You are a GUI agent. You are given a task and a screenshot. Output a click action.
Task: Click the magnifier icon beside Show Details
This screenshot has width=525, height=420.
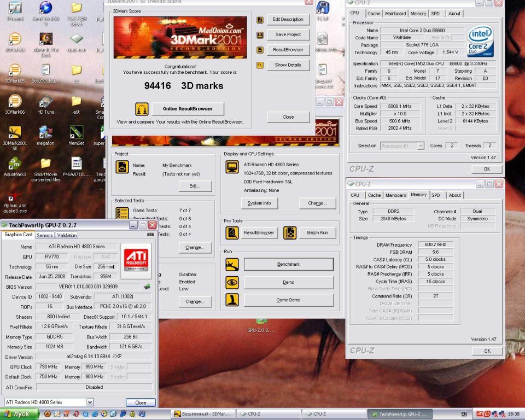pos(260,65)
